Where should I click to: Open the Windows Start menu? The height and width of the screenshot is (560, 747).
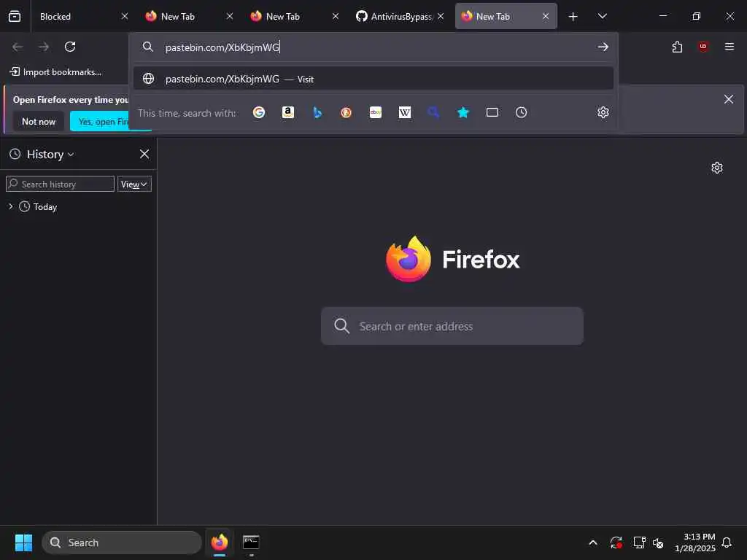23,542
